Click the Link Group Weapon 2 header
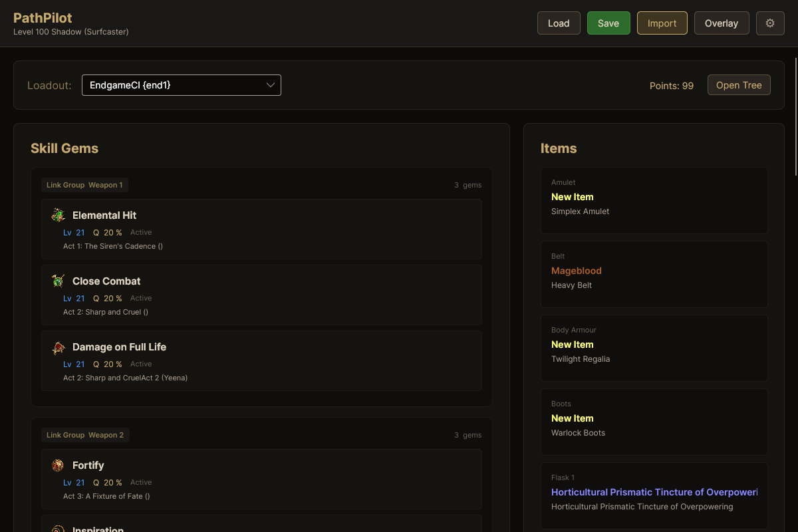This screenshot has width=798, height=532. pyautogui.click(x=85, y=434)
